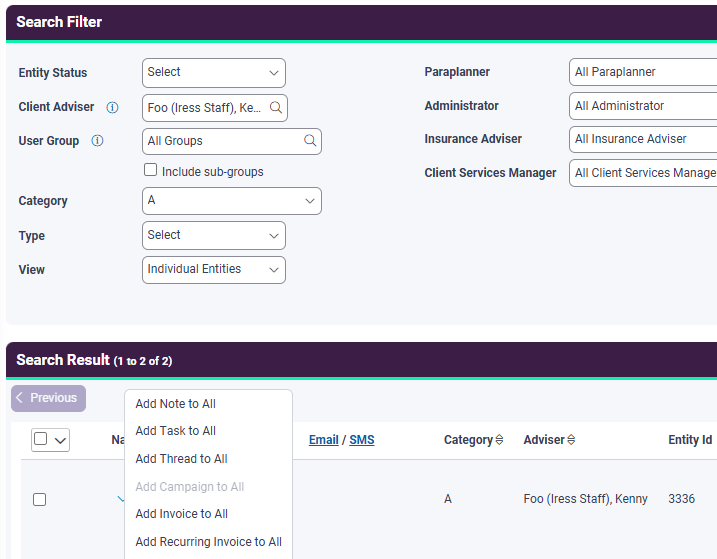Screen dimensions: 717x559
Task: Expand the Category dropdown showing A
Action: (231, 201)
